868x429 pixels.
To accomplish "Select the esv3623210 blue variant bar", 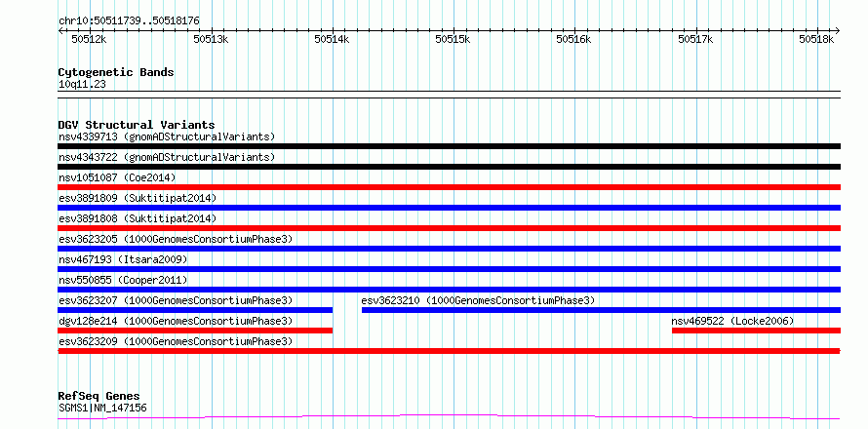I will pos(601,310).
